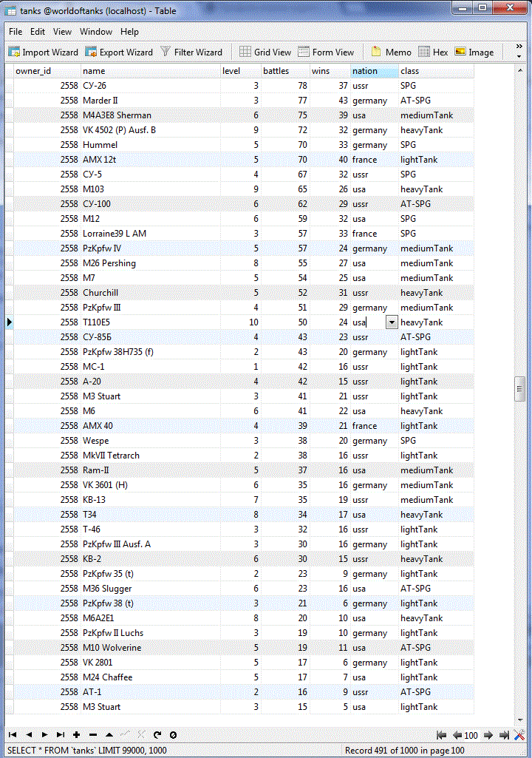Click the refresh icon in navigation bar
The image size is (532, 758).
[157, 735]
